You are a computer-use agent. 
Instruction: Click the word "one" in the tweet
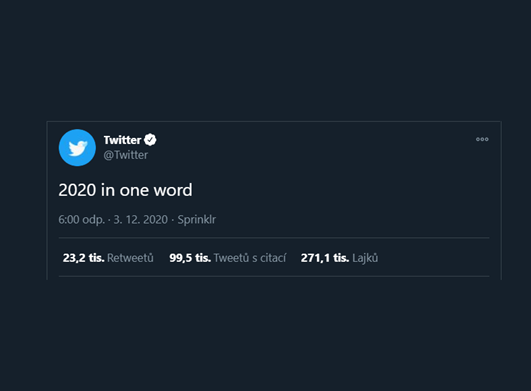(134, 191)
